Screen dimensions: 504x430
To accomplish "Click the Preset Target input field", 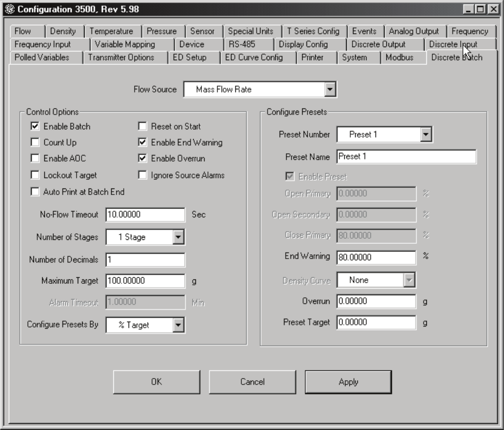I will point(376,322).
